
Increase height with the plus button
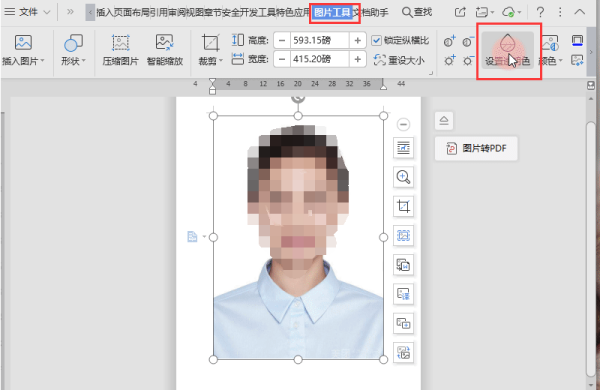click(357, 40)
